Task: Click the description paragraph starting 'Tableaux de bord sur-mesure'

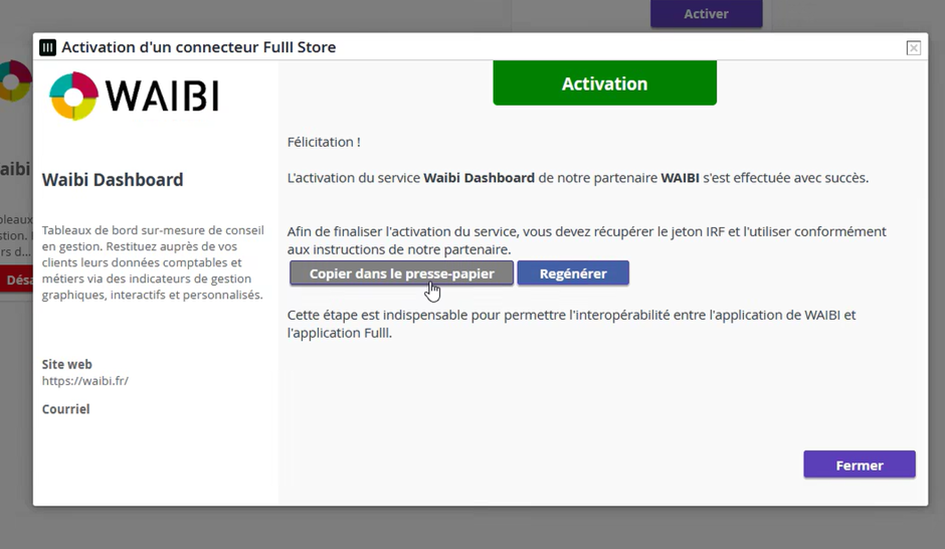Action: click(153, 262)
